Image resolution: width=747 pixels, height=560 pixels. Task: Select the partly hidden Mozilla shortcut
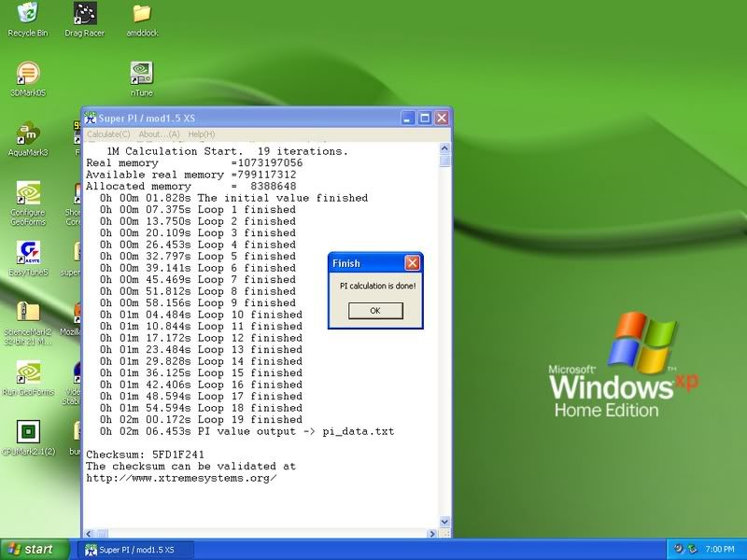(71, 319)
